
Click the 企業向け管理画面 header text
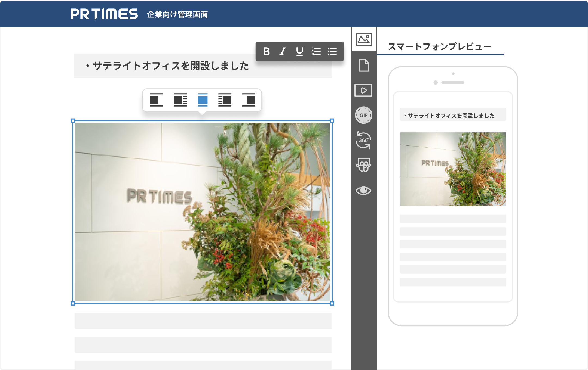coord(177,14)
